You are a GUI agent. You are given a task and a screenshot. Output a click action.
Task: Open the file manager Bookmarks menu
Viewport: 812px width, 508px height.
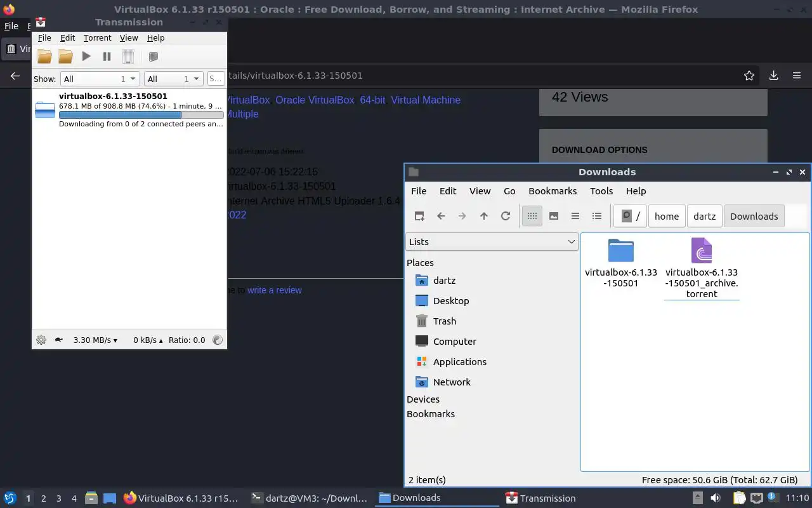tap(553, 191)
